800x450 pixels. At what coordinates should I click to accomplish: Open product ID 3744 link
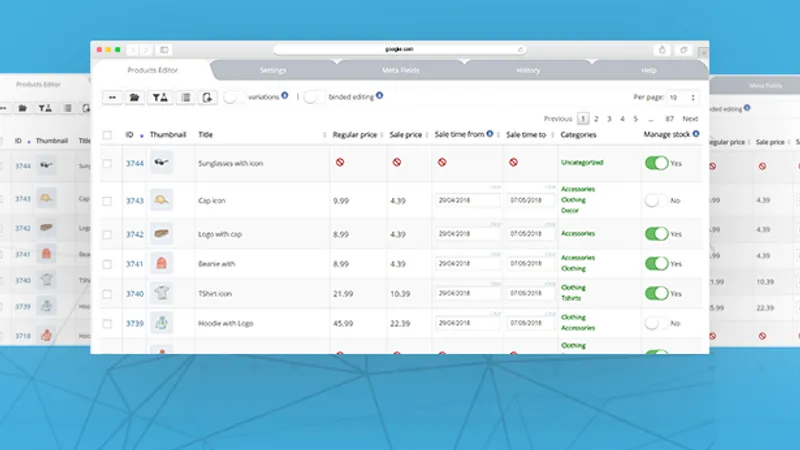point(135,164)
